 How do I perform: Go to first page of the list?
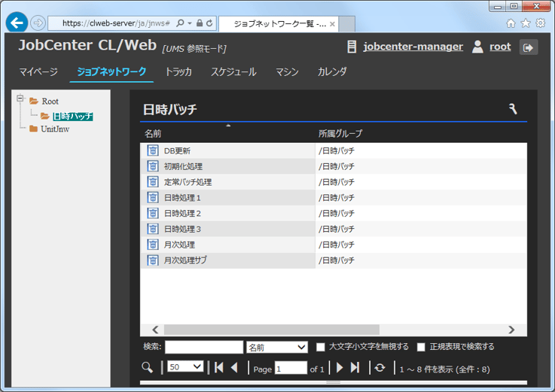(218, 368)
